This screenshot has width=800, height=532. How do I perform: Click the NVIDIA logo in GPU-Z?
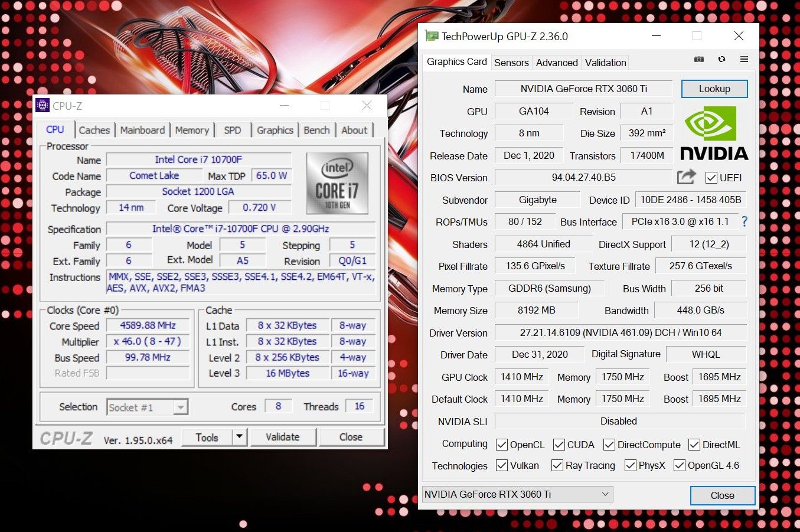pos(714,133)
